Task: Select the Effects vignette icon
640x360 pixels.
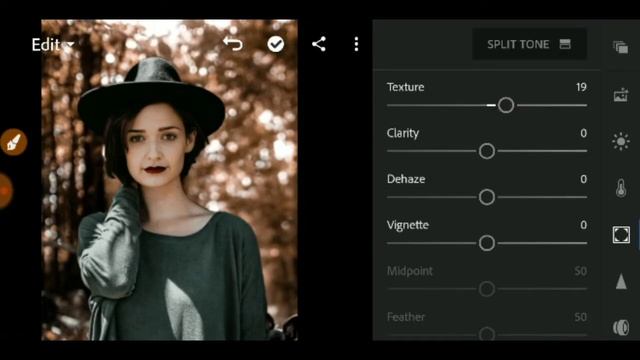Action: click(621, 235)
